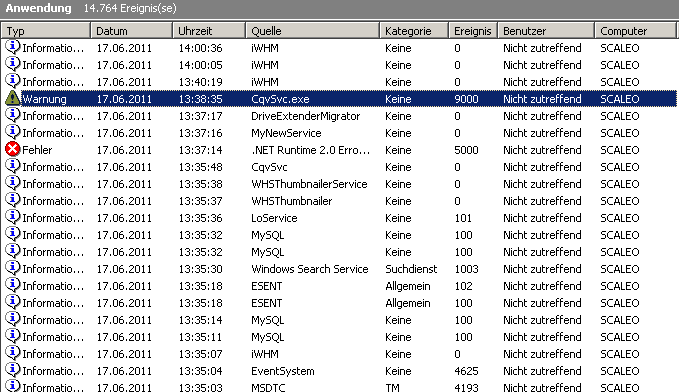The height and width of the screenshot is (392, 679).
Task: Click '14.764 Ereignis(se)' count label
Action: tap(130, 8)
